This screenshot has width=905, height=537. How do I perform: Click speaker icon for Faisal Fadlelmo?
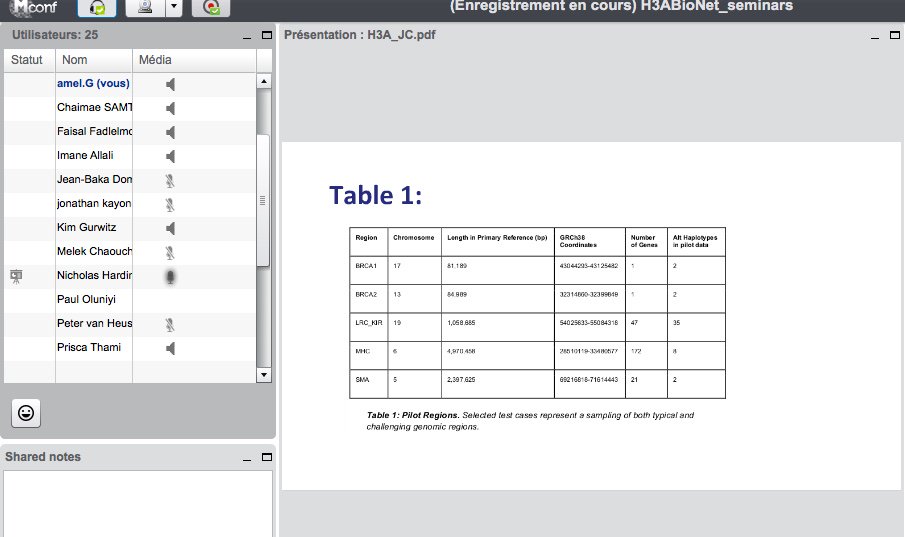coord(170,132)
